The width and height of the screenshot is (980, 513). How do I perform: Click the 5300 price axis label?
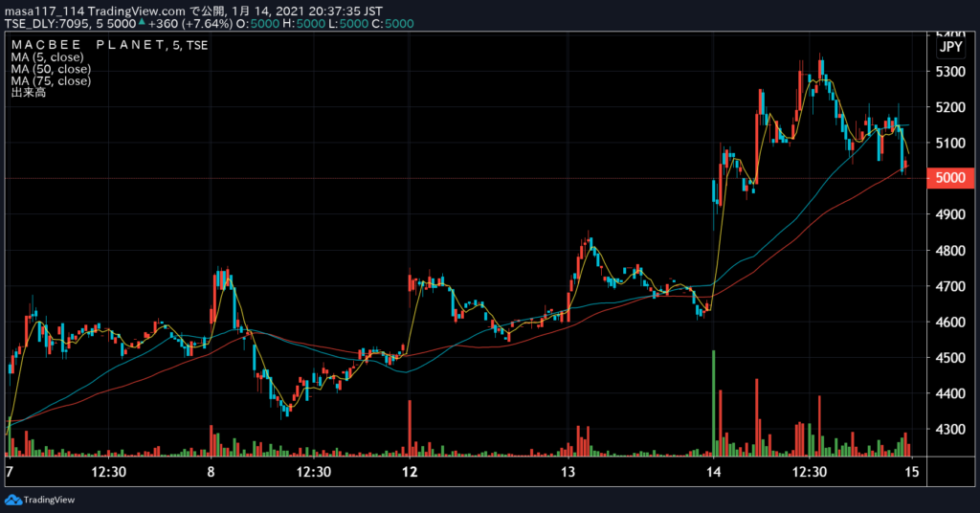(950, 72)
